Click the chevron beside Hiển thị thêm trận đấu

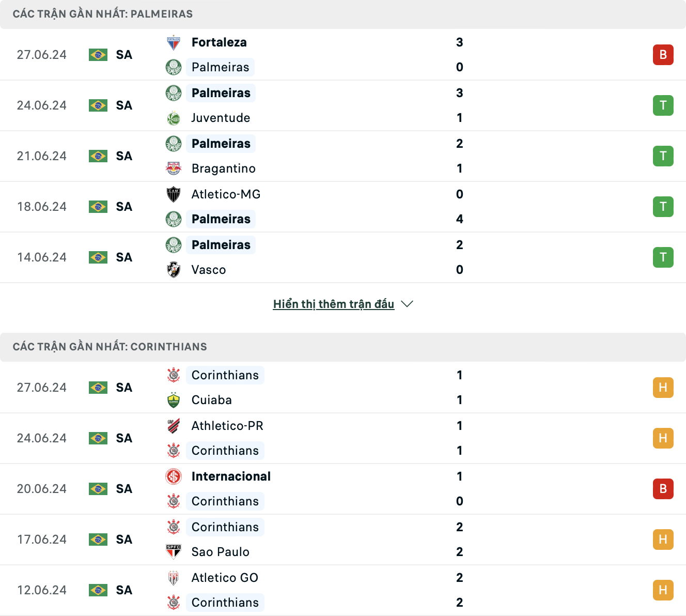coord(407,304)
